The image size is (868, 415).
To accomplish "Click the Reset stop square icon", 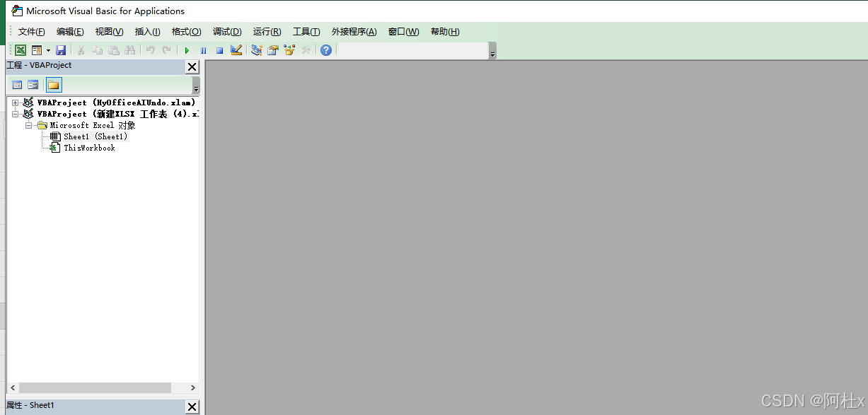I will (219, 50).
